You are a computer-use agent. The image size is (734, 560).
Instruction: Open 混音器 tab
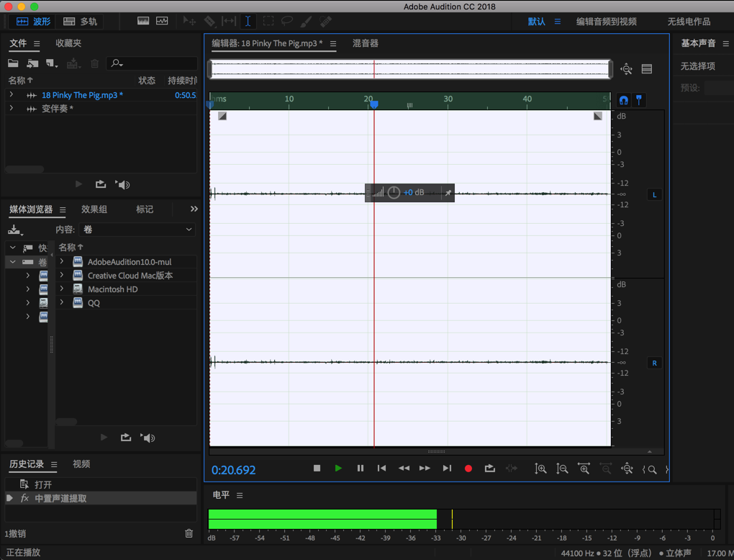[365, 43]
